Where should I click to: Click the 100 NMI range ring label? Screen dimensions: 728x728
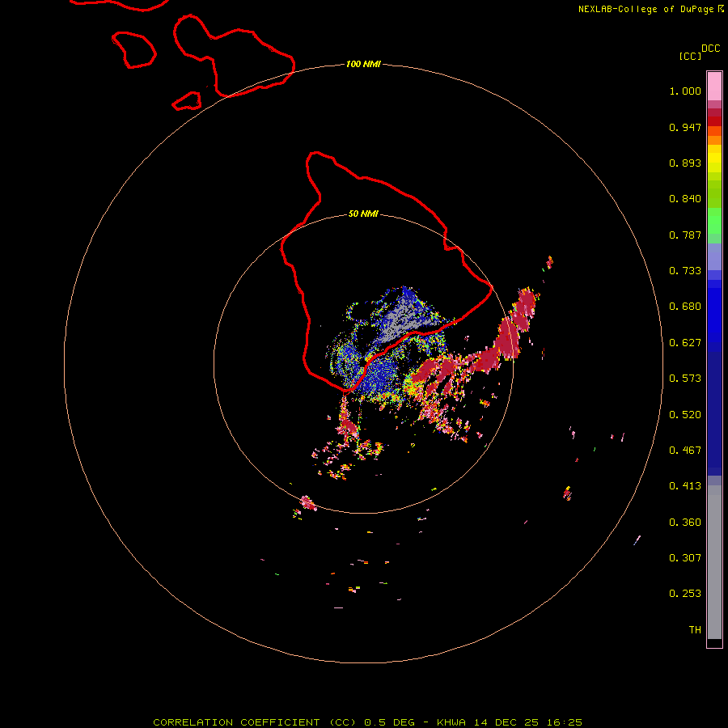[363, 64]
